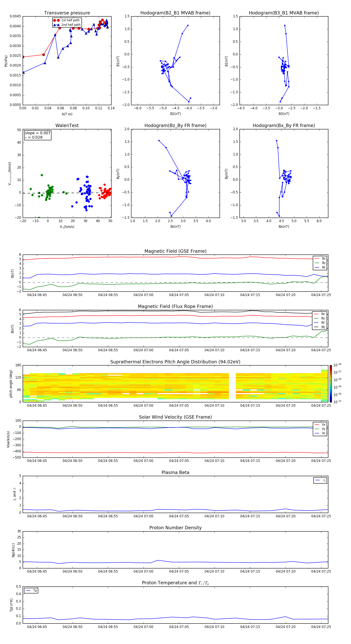Click the "Magnetic Field (GSE Frame)" title

(175, 251)
